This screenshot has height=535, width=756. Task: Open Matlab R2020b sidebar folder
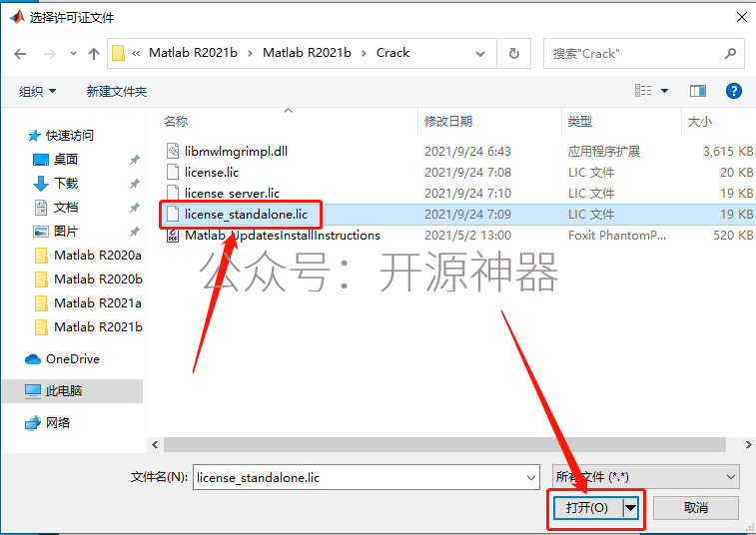click(x=98, y=279)
